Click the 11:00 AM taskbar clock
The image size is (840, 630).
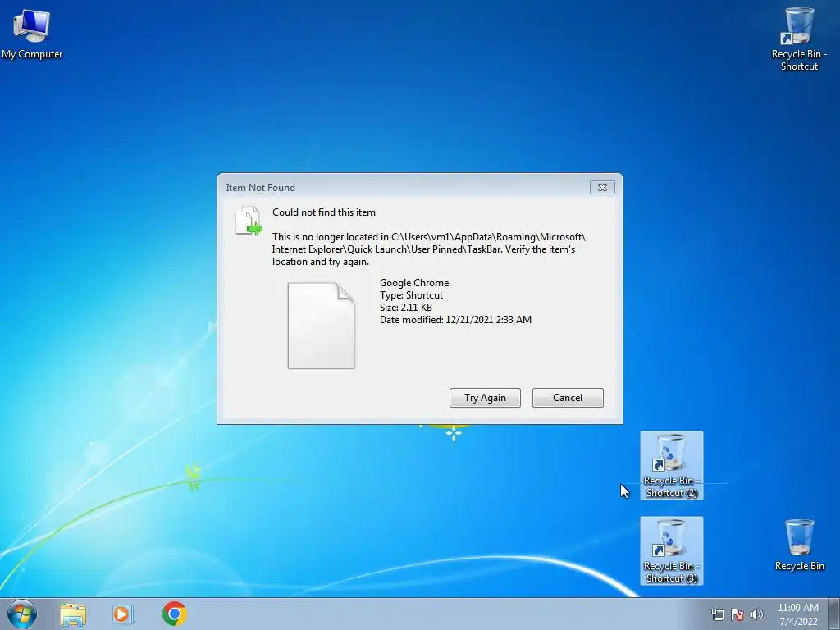(x=797, y=614)
